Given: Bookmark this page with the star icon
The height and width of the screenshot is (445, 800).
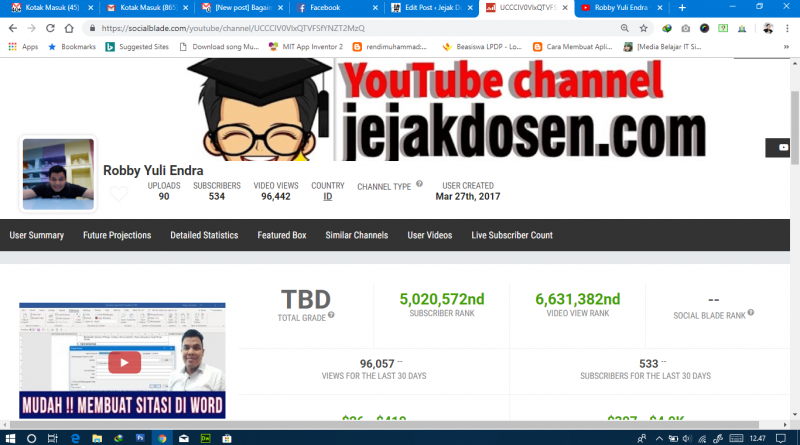Looking at the screenshot, I should (643, 28).
